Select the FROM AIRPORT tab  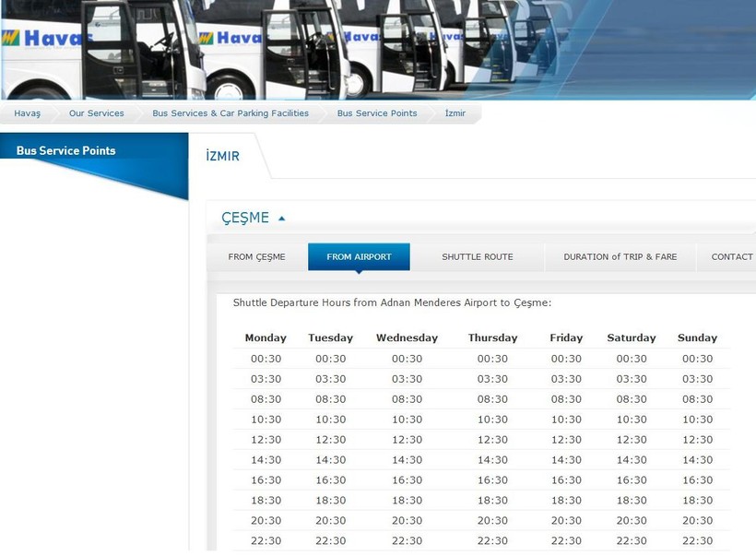[x=359, y=257]
